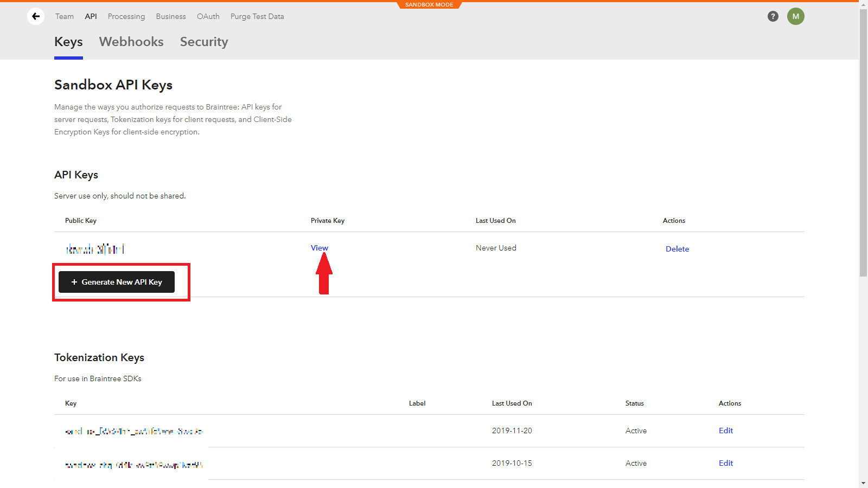Viewport: 868px width, 488px height.
Task: Click the Public Key column header
Action: point(81,221)
